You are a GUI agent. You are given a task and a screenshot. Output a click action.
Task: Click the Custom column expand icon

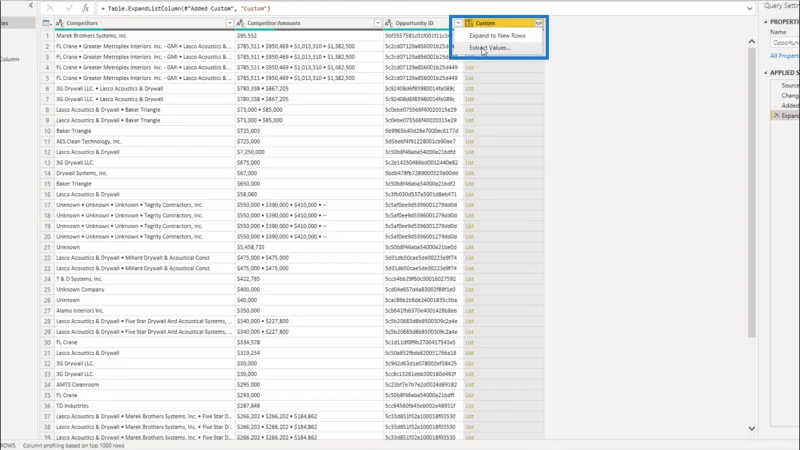539,23
